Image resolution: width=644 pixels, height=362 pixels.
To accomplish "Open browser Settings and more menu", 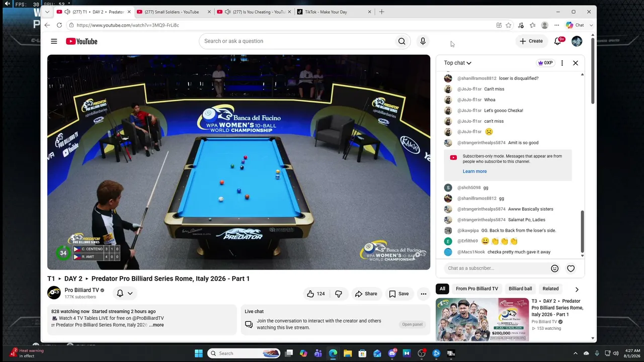I will pyautogui.click(x=556, y=25).
